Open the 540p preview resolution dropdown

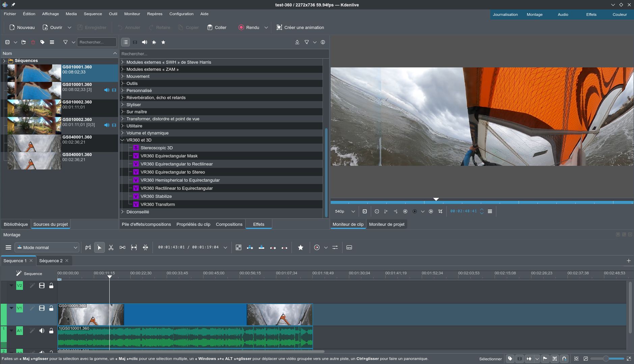click(x=344, y=211)
